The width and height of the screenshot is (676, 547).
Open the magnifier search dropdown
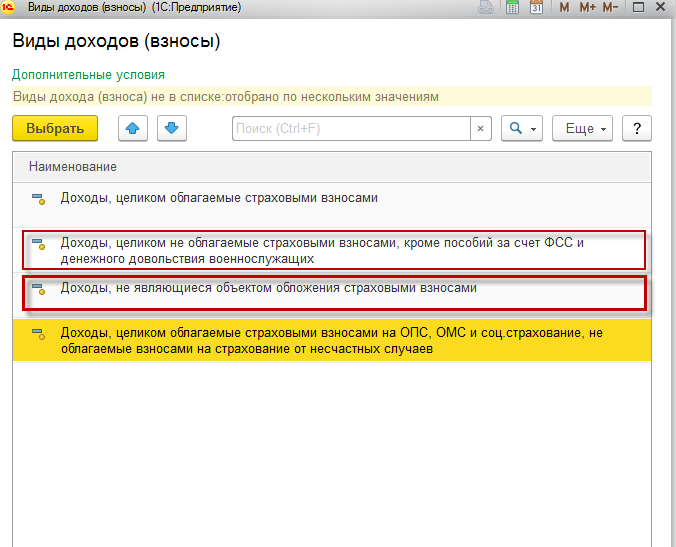click(522, 128)
